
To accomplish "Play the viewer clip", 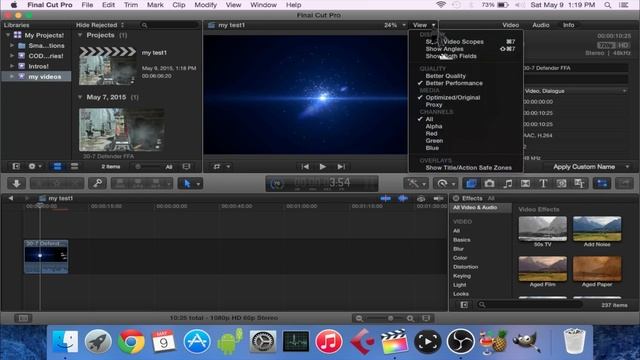I will point(322,167).
